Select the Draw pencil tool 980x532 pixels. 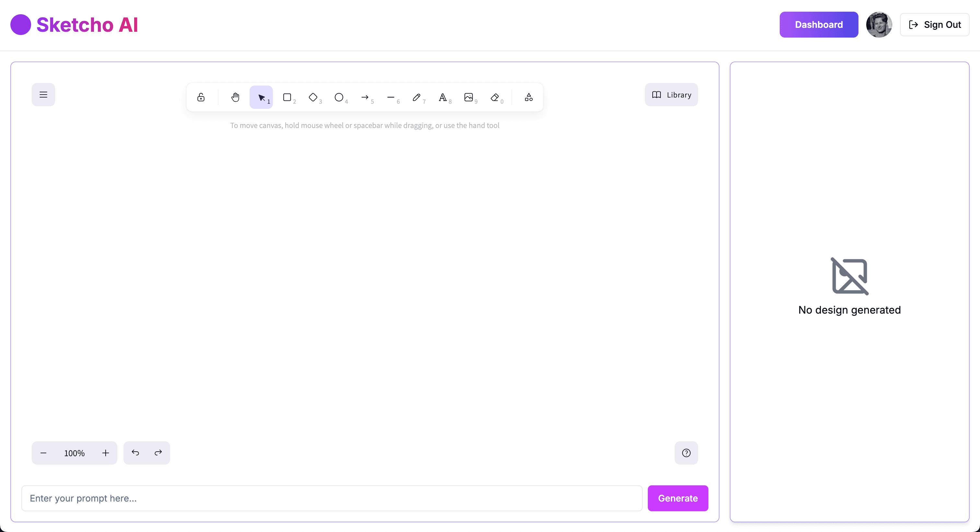point(416,97)
